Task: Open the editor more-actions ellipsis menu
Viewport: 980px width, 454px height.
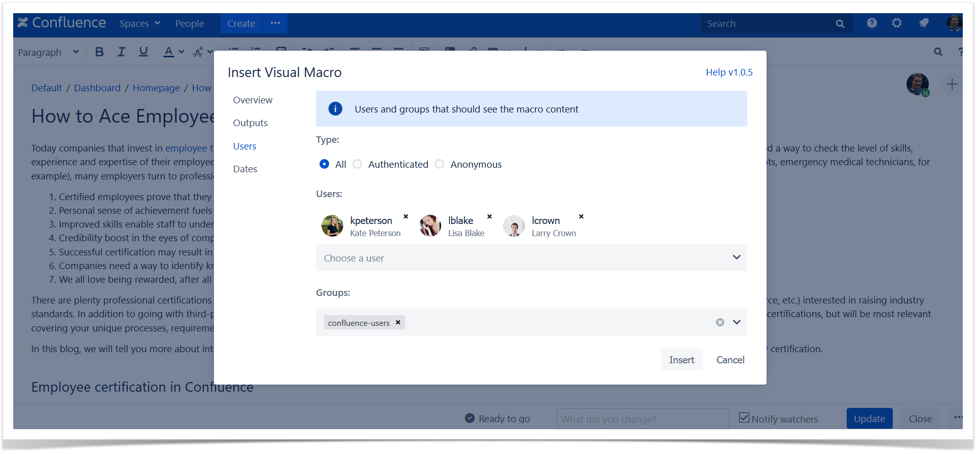Action: tap(957, 418)
